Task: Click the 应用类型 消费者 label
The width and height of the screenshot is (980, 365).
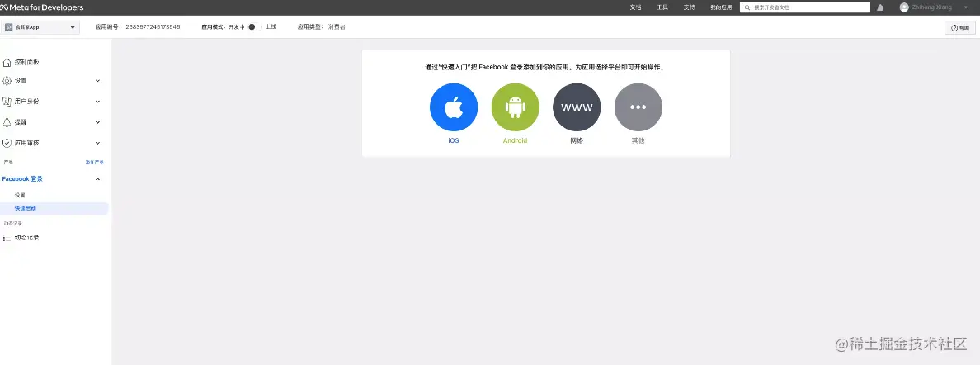Action: pos(321,27)
